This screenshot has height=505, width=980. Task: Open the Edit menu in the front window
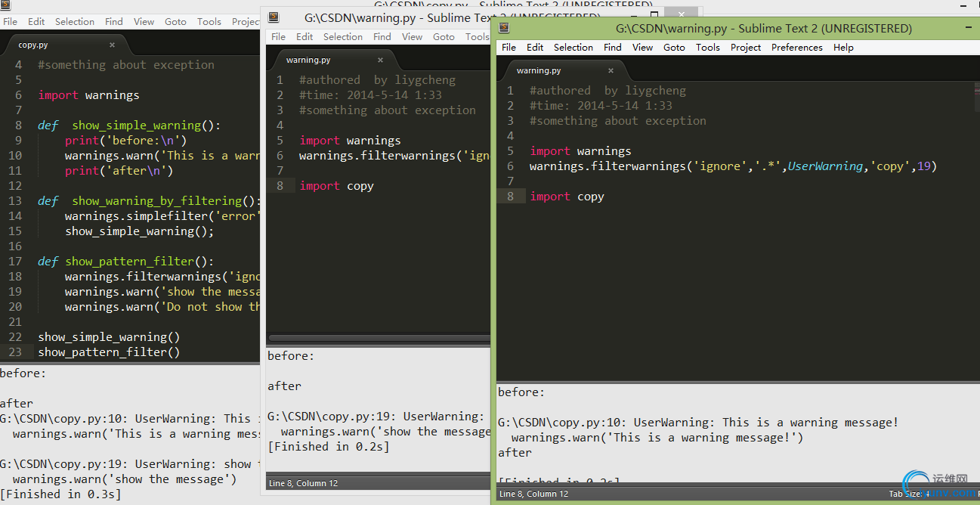pyautogui.click(x=535, y=47)
